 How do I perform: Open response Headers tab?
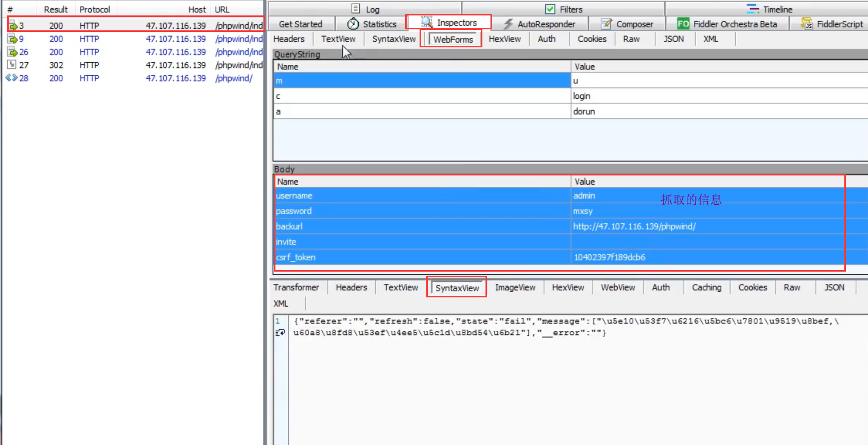351,288
